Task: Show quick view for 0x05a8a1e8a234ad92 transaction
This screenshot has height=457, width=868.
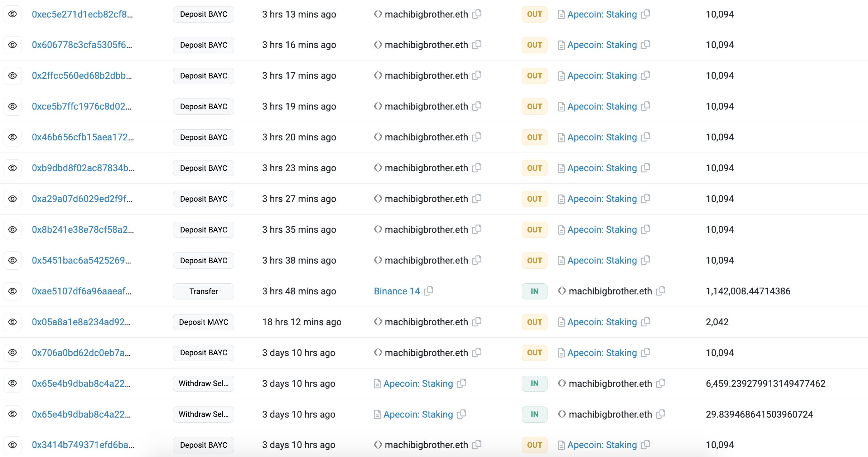Action: pos(13,322)
